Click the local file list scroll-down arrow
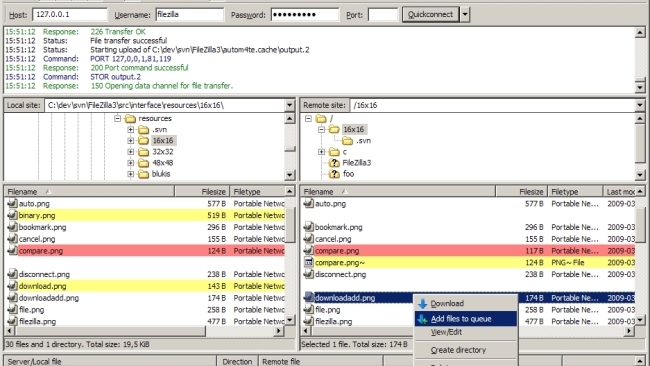Screen dimensions: 650x366 pyautogui.click(x=290, y=320)
